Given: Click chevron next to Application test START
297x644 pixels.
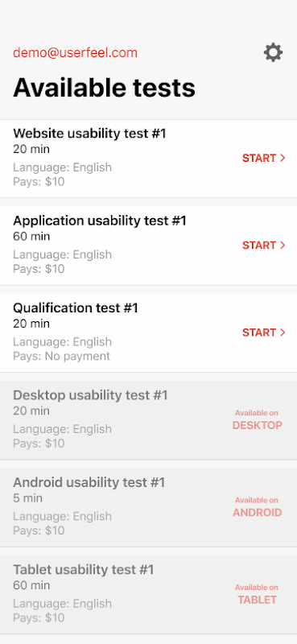Looking at the screenshot, I should pyautogui.click(x=283, y=246).
